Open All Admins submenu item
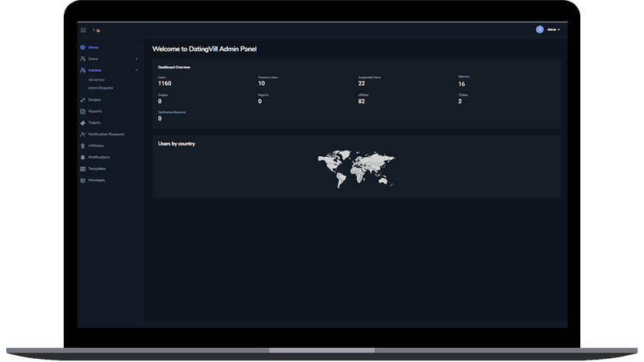Viewport: 644px width, 362px height. 97,80
